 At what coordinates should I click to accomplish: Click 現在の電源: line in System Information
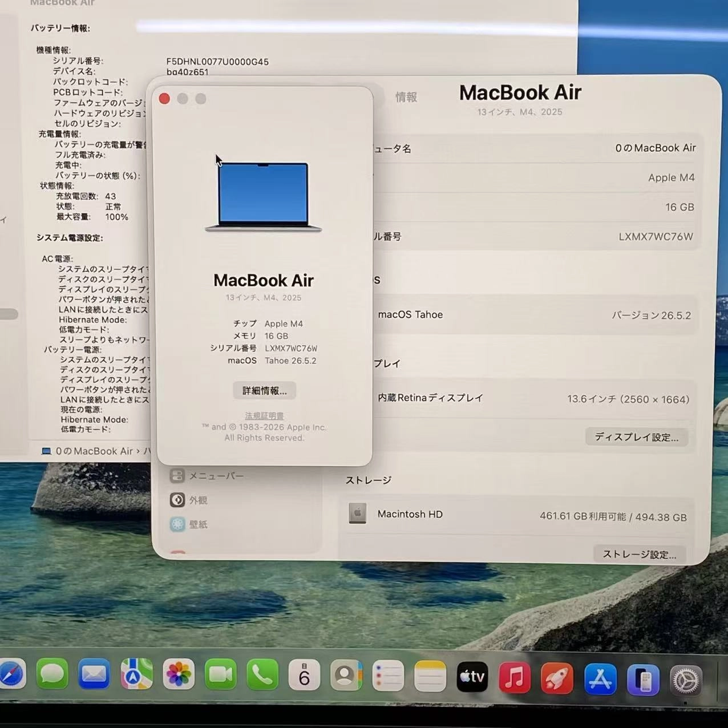pos(81,410)
